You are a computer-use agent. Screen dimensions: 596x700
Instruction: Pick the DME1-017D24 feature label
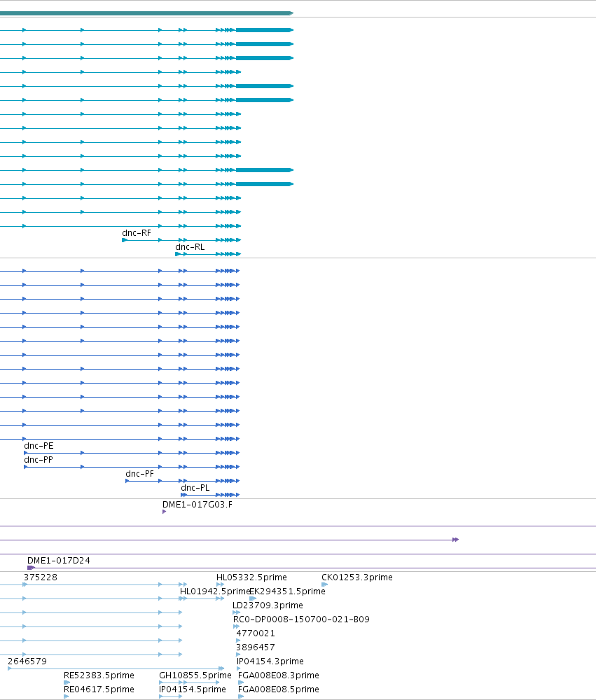[59, 560]
